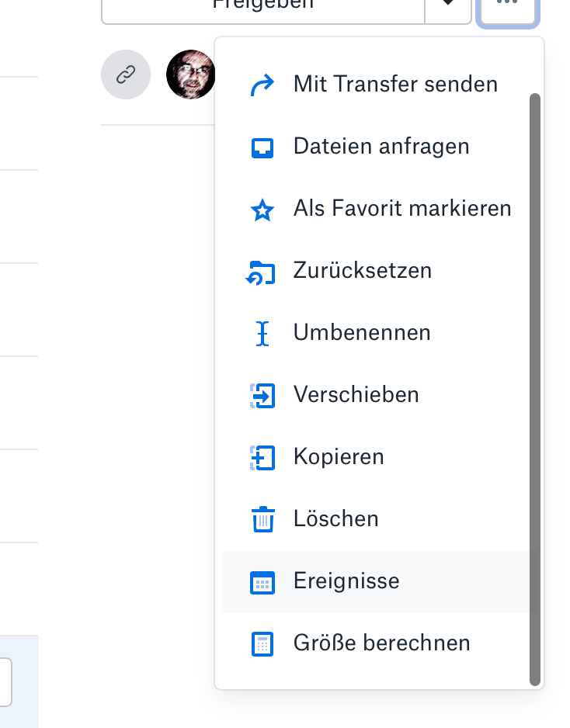Click the Verschieben move icon
The width and height of the screenshot is (570, 728).
[262, 396]
